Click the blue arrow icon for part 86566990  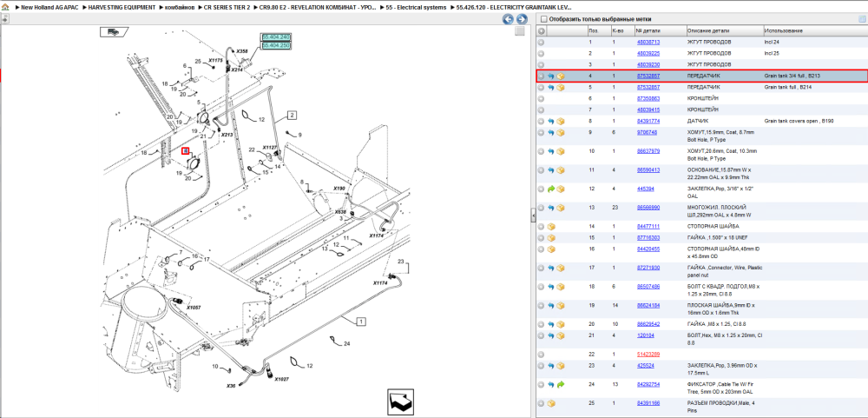(x=551, y=208)
